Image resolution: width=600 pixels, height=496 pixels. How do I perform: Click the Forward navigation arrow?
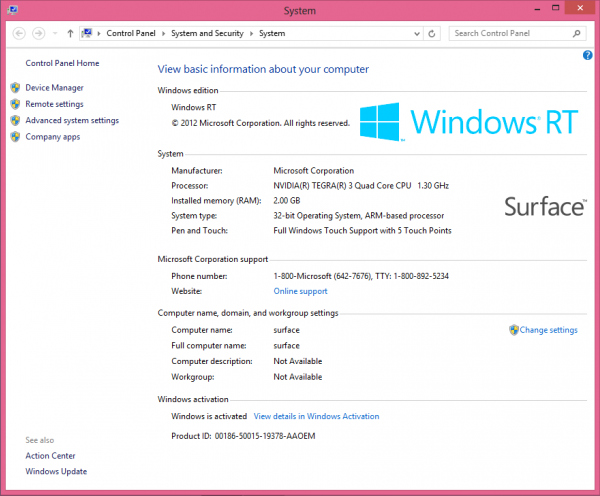38,34
